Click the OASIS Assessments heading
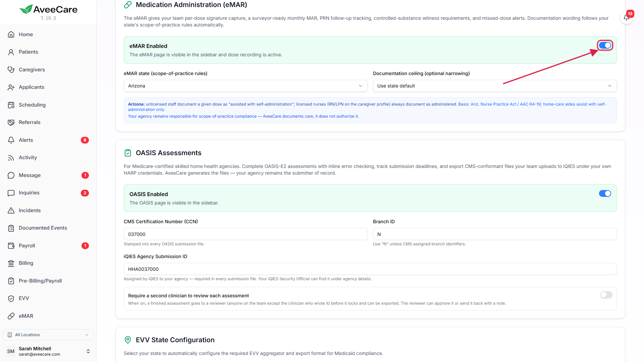The width and height of the screenshot is (644, 362). click(168, 153)
